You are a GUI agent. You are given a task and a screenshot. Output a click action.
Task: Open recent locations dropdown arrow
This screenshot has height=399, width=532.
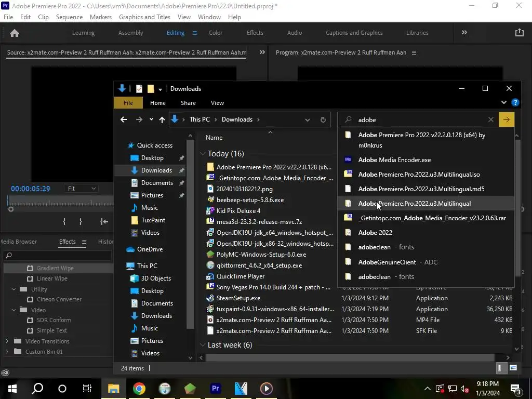[x=151, y=119]
